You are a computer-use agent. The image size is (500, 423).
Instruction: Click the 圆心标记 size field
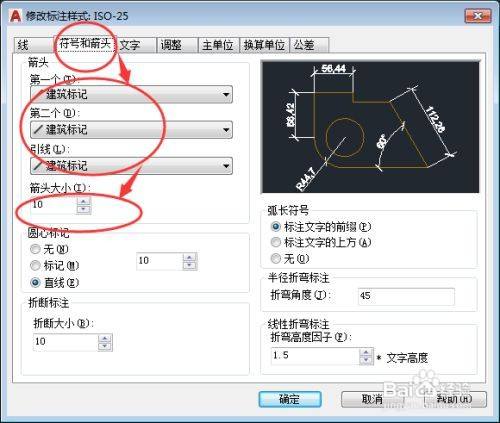point(159,261)
